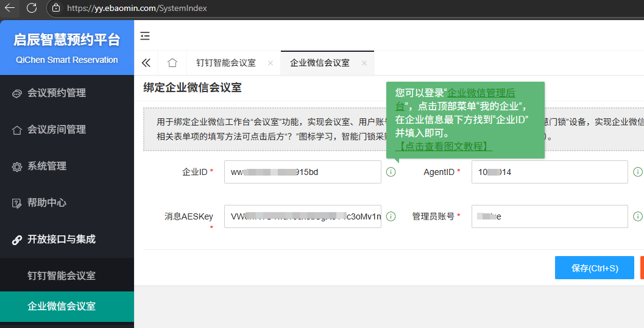This screenshot has width=644, height=328.
Task: Click the info icon next to 企业ID field
Action: pyautogui.click(x=391, y=172)
